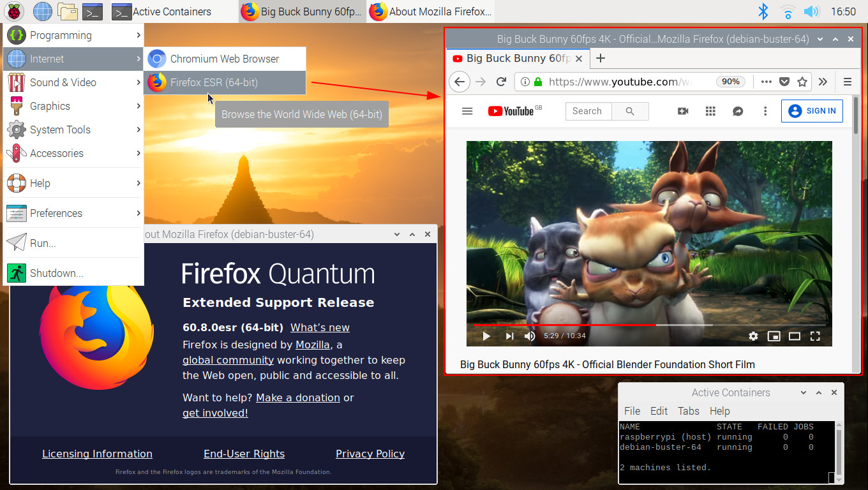
Task: Skip to next video
Action: (x=509, y=336)
